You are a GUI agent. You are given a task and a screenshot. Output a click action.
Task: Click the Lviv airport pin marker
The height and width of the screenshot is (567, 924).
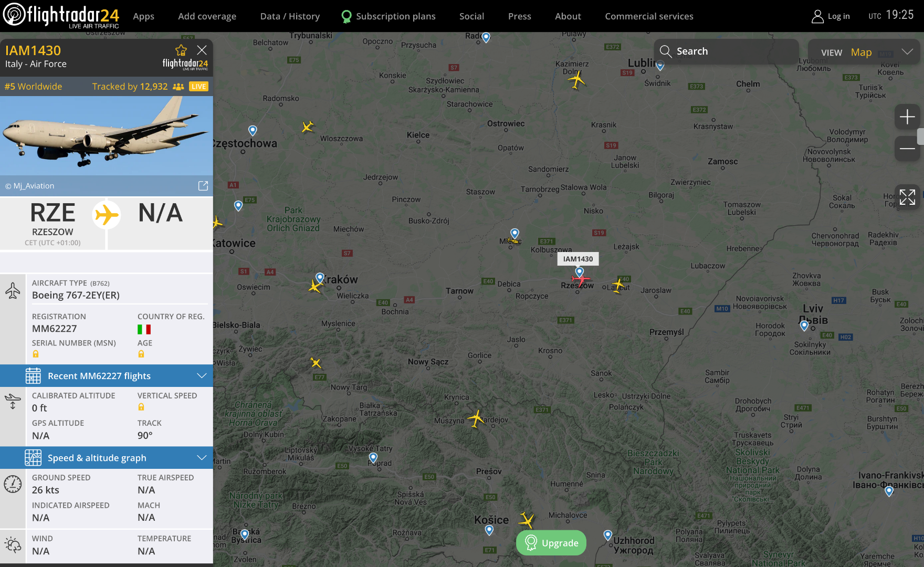[x=804, y=326]
